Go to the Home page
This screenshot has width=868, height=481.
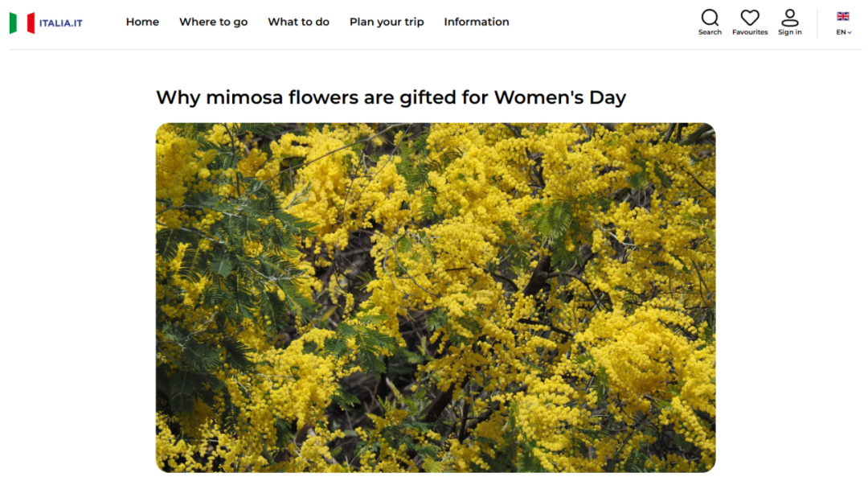pos(142,23)
